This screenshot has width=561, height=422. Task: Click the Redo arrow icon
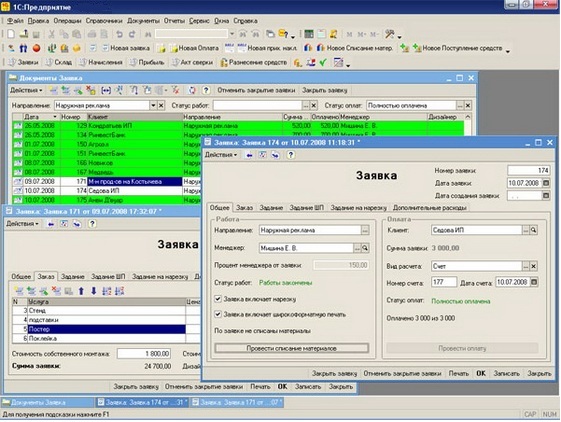pos(132,34)
